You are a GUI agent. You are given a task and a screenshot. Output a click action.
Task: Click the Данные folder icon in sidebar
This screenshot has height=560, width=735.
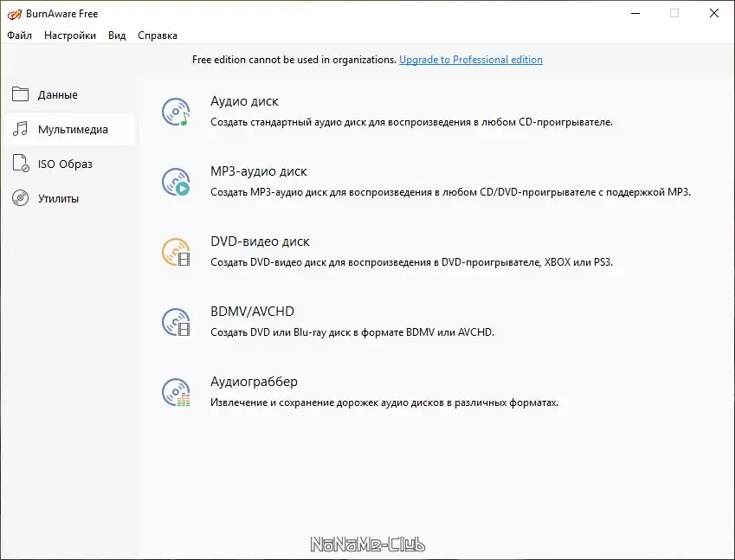(x=20, y=94)
